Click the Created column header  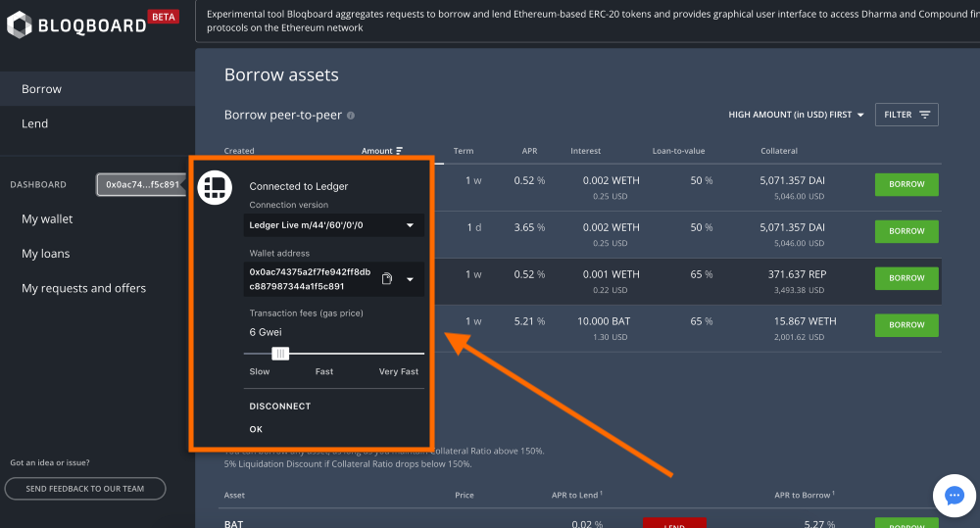coord(239,151)
